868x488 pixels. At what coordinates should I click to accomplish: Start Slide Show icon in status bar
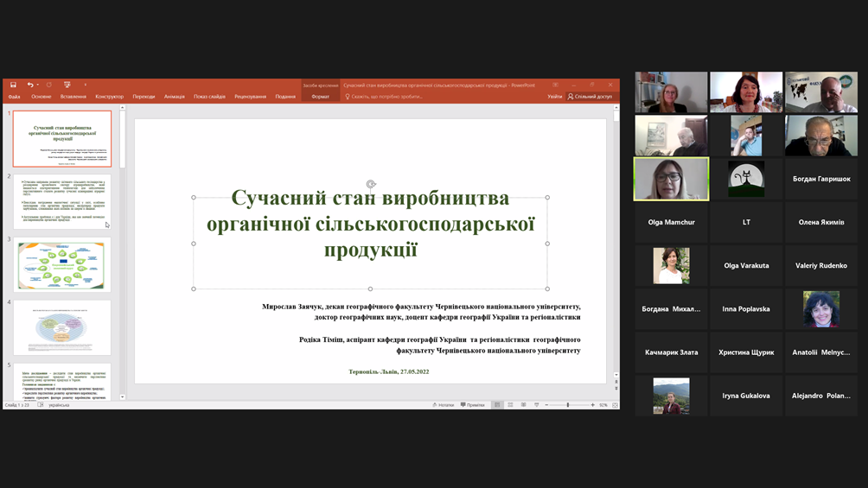(536, 405)
